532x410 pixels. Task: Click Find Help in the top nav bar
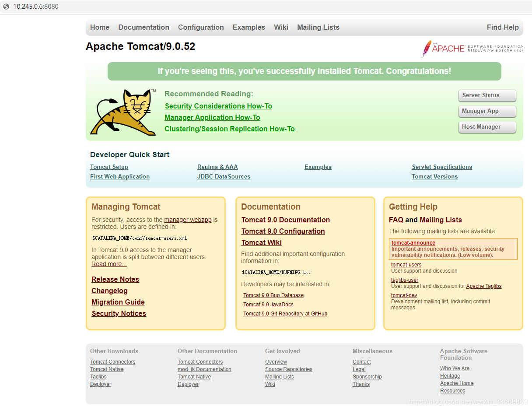click(x=503, y=27)
